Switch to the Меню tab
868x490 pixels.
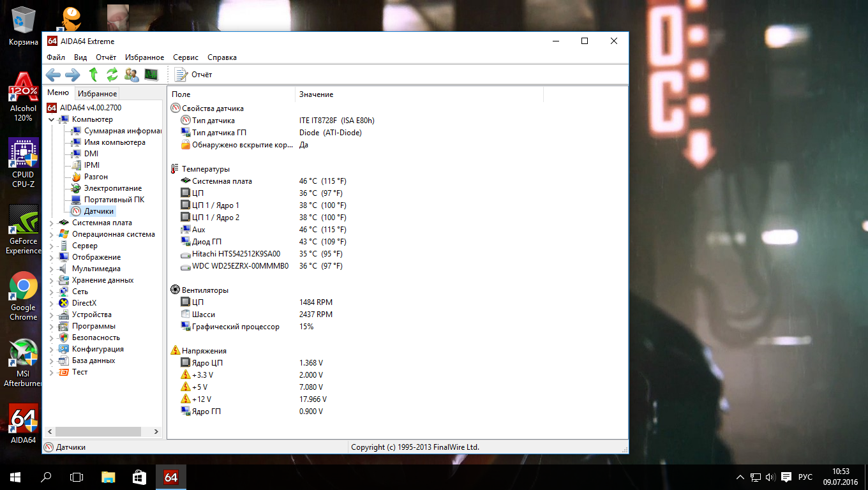58,93
